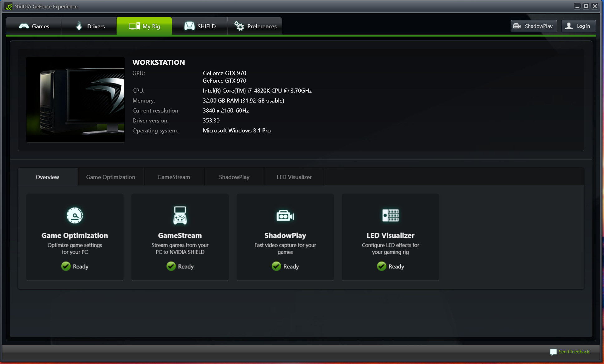
Task: Open the GameStream sub-tab
Action: point(174,177)
